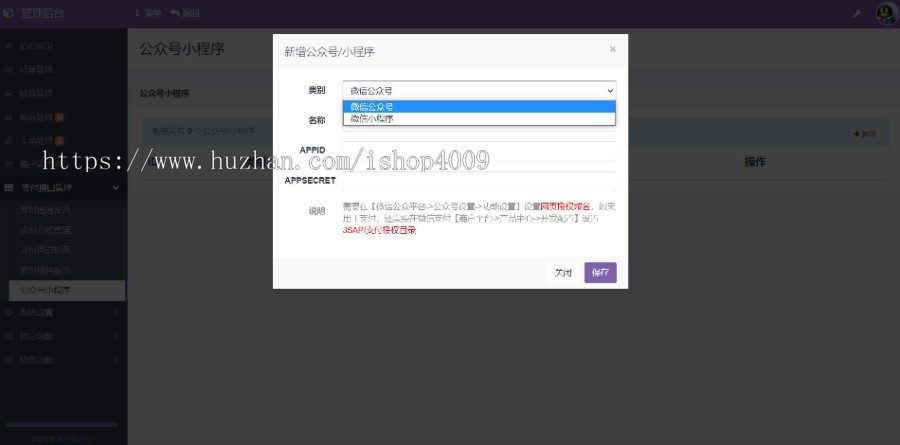Click the APPSECRET input field

click(479, 181)
